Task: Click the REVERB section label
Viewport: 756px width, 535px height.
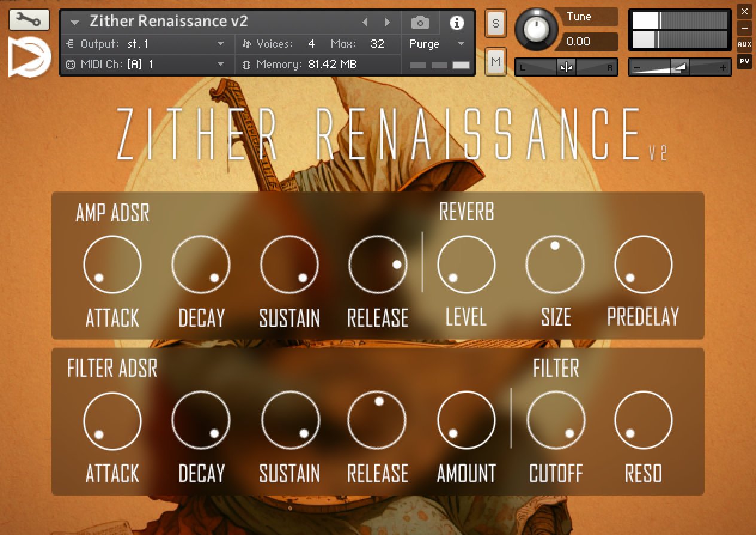Action: 467,212
